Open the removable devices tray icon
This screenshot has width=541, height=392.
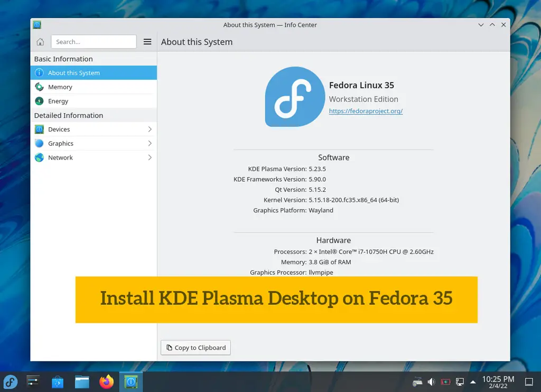point(417,381)
